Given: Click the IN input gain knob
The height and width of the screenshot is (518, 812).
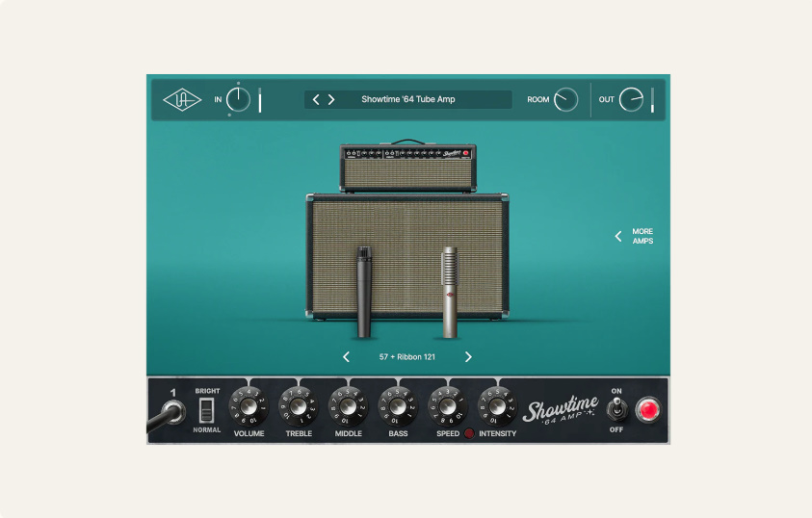Looking at the screenshot, I should click(x=238, y=99).
